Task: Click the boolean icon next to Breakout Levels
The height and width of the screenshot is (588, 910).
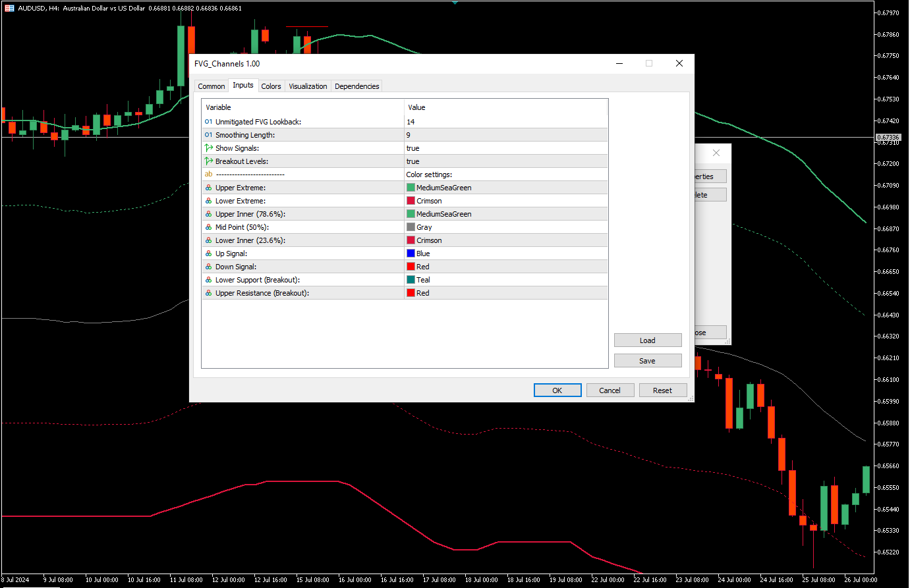Action: coord(208,161)
